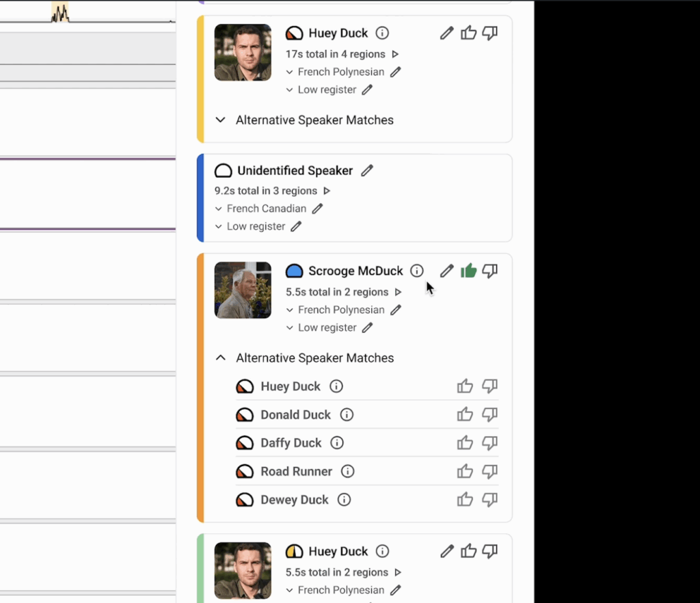Thumbs up Dewey Duck alternative match
This screenshot has width=700, height=603.
pyautogui.click(x=465, y=500)
